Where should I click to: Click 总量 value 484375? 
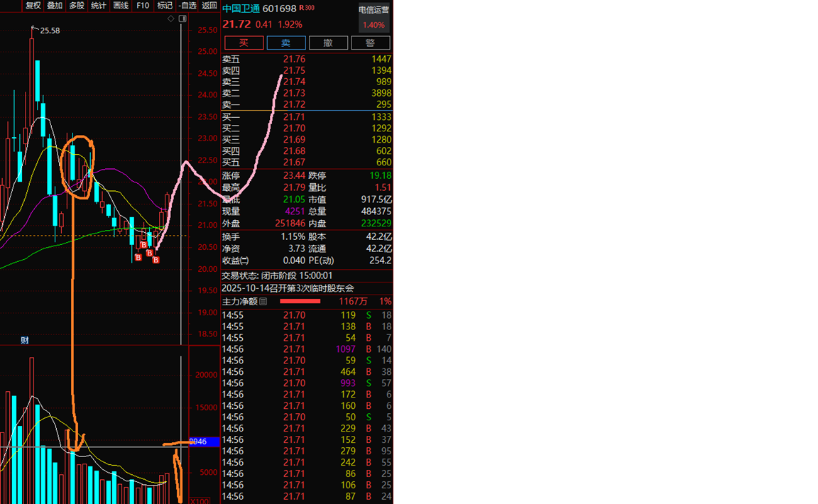(x=376, y=212)
